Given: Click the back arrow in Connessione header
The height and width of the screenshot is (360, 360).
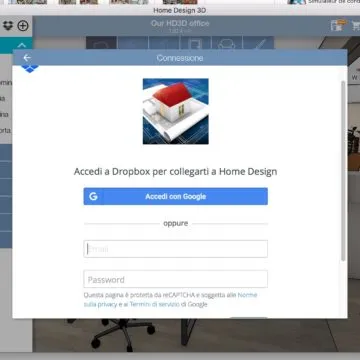Looking at the screenshot, I should point(27,58).
